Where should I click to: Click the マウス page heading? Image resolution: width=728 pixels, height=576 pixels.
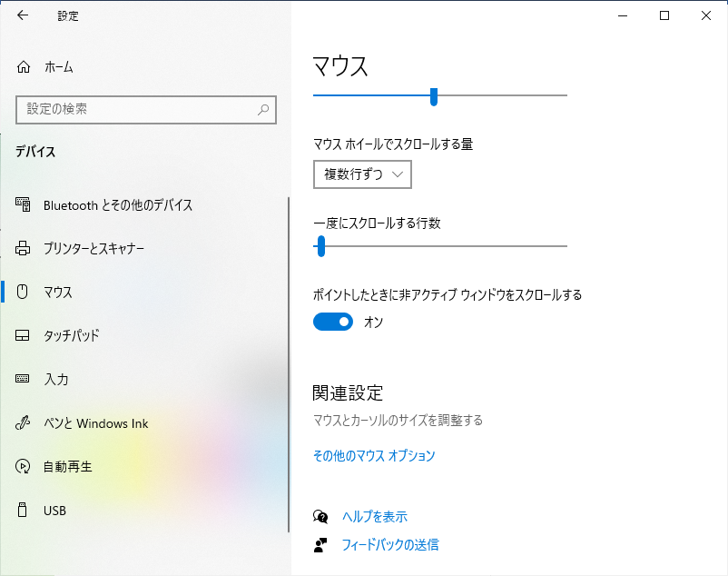[x=340, y=66]
